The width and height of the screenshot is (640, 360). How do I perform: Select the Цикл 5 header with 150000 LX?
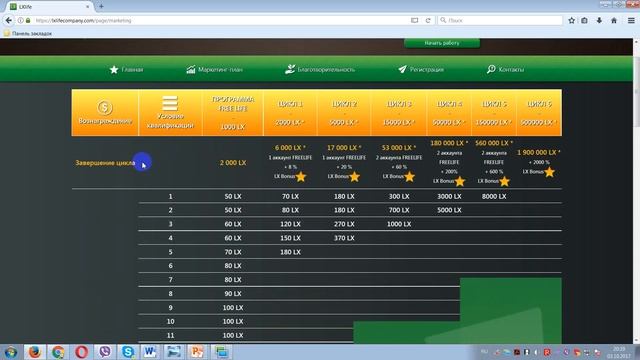tap(494, 113)
